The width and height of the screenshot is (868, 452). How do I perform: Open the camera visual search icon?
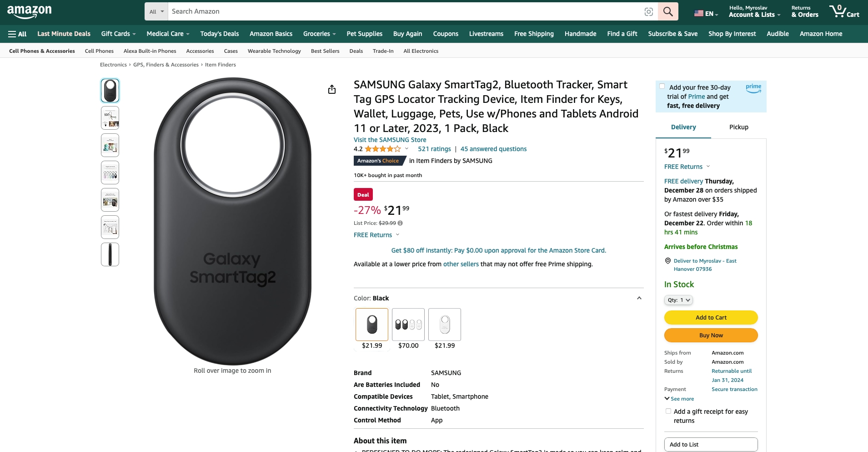click(x=649, y=12)
